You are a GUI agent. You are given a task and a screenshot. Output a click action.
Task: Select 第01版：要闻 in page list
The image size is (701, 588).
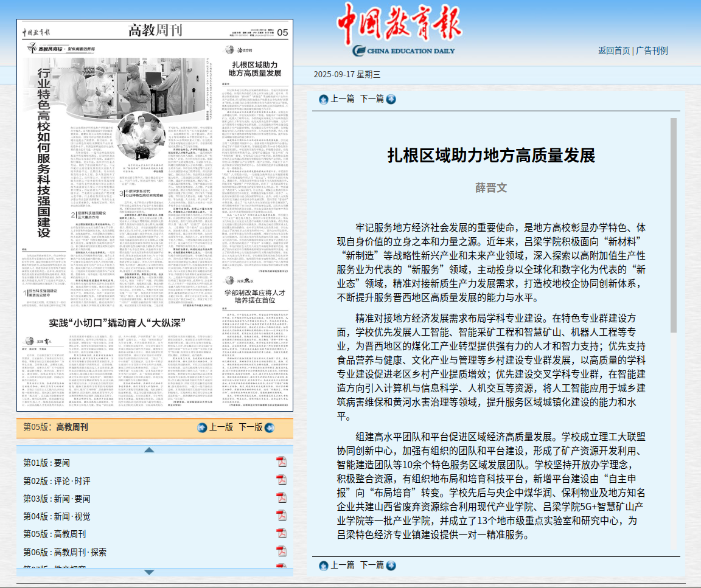pyautogui.click(x=46, y=463)
